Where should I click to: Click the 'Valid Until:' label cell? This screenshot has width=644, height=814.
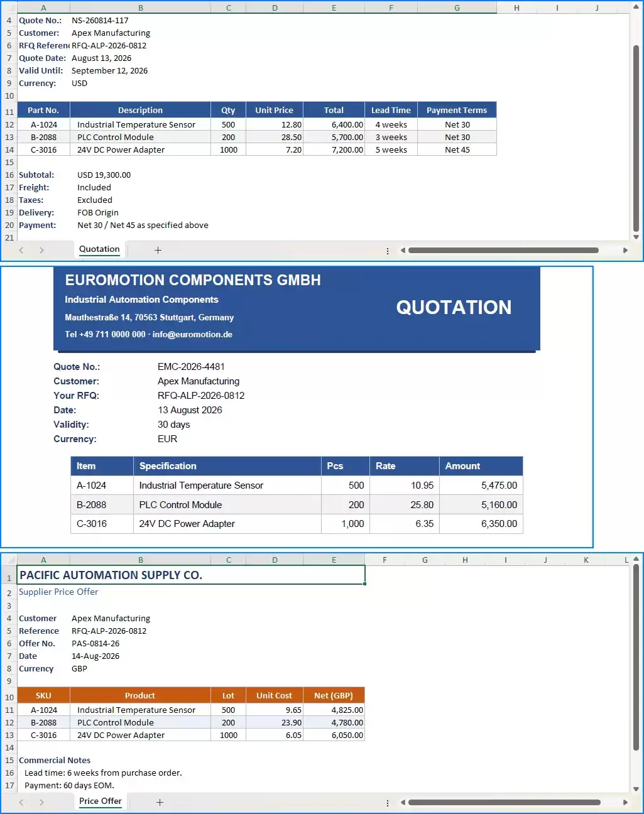pyautogui.click(x=43, y=71)
